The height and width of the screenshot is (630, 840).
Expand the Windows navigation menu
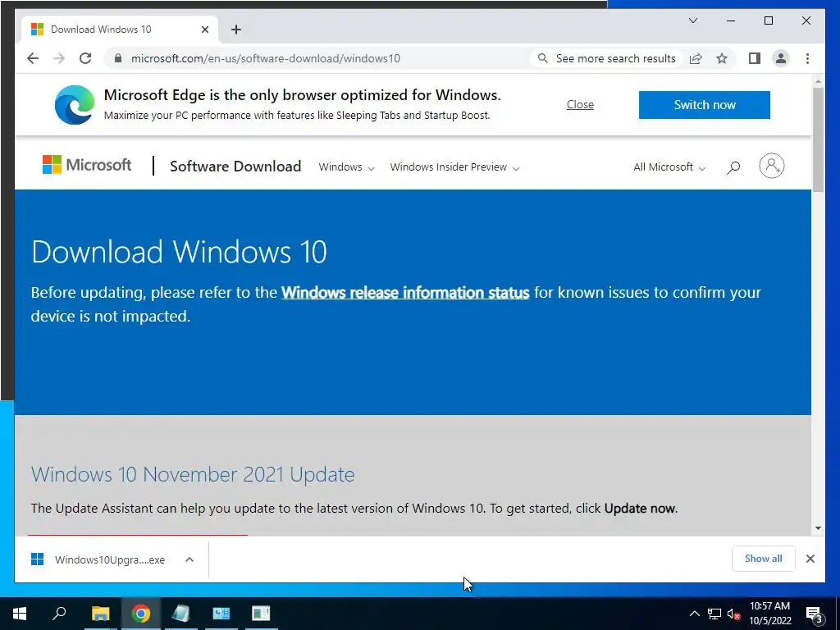point(346,167)
